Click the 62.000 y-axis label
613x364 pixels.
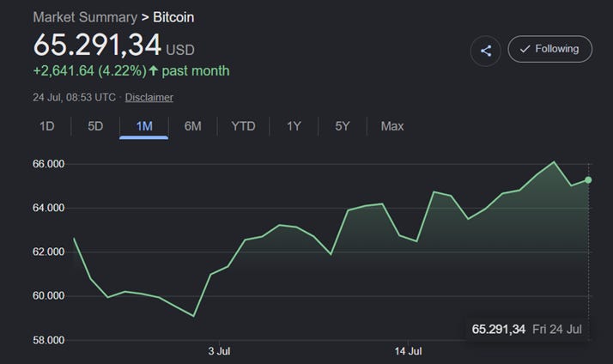[x=48, y=252]
